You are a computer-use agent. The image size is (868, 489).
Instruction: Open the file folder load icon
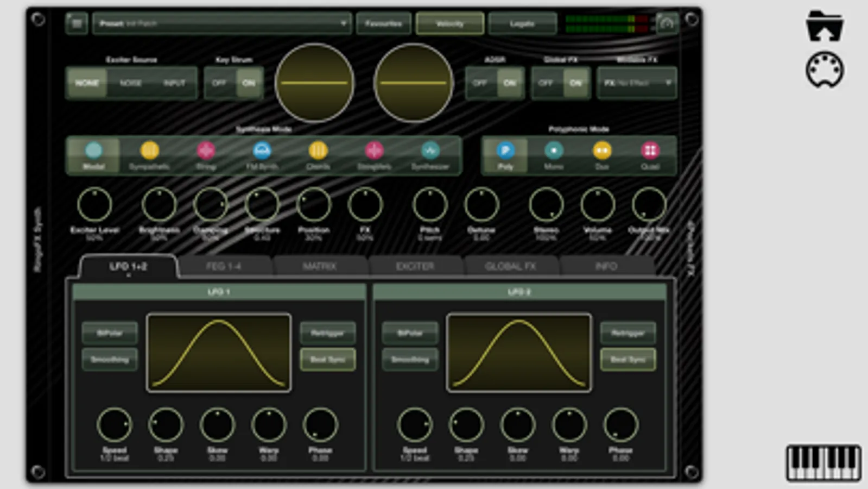825,26
